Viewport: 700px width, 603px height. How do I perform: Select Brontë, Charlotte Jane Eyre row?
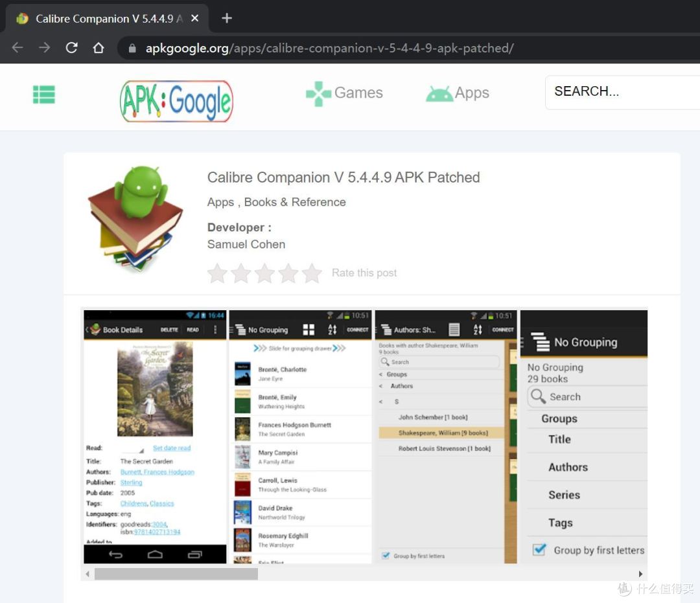302,374
